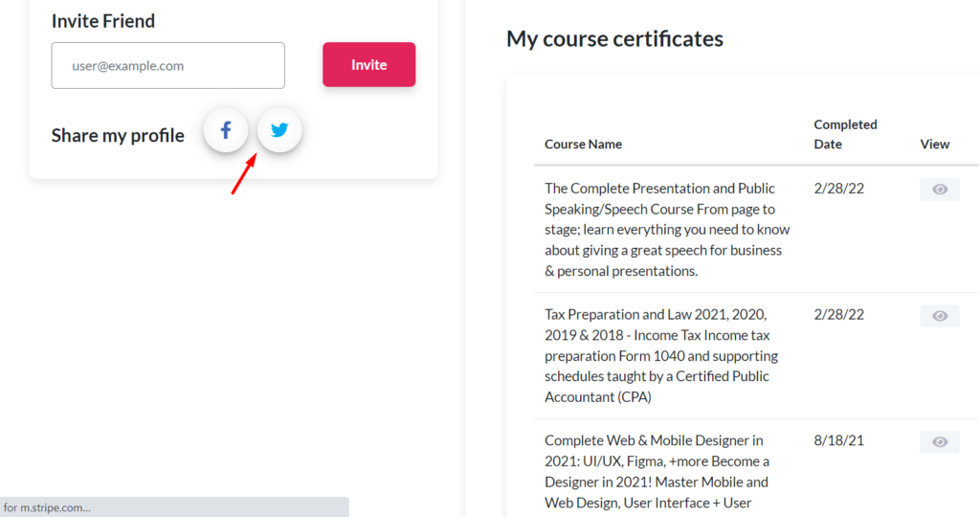Click the My course certificates heading
Screen dimensions: 980x517
tap(614, 39)
